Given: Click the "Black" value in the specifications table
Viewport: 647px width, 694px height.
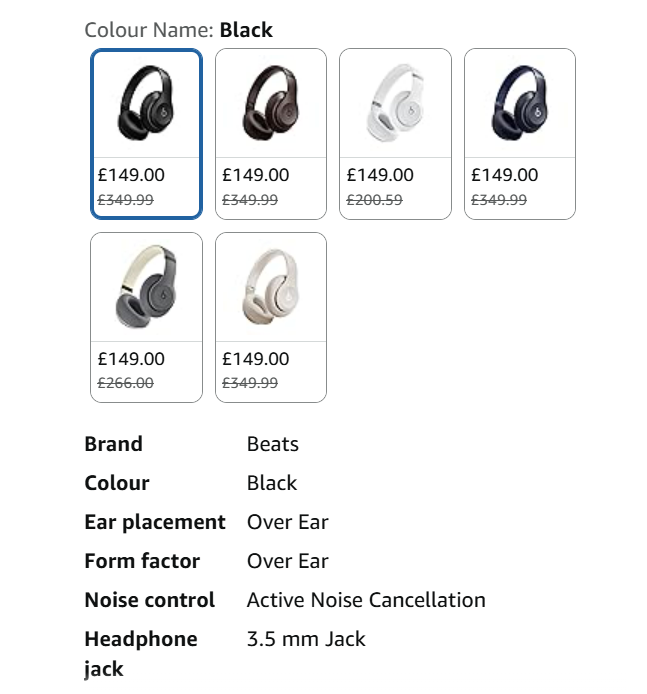Looking at the screenshot, I should click(272, 483).
